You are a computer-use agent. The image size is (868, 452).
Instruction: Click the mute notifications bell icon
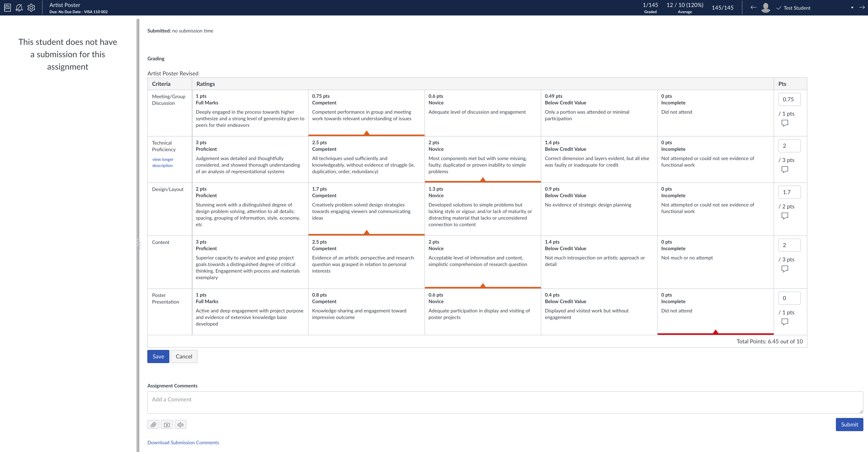[x=19, y=7]
